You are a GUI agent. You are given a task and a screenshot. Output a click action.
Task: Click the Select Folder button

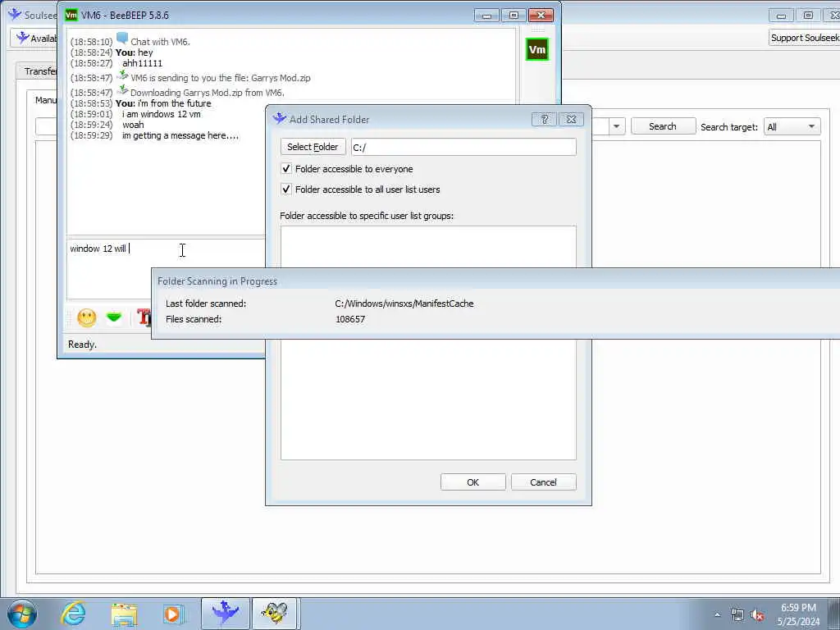[x=313, y=147]
